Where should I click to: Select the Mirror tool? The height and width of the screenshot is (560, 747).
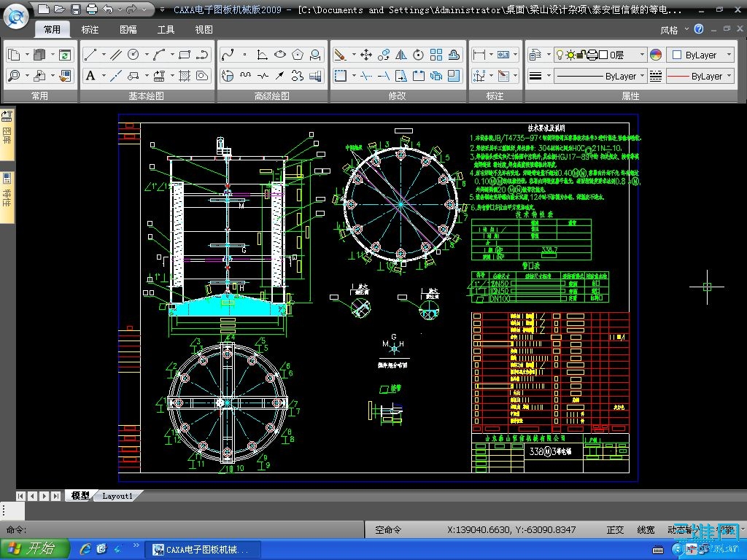(400, 55)
